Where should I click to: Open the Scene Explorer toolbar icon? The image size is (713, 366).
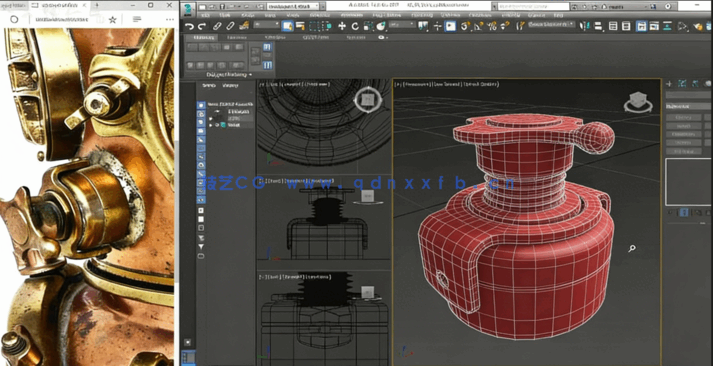click(613, 26)
